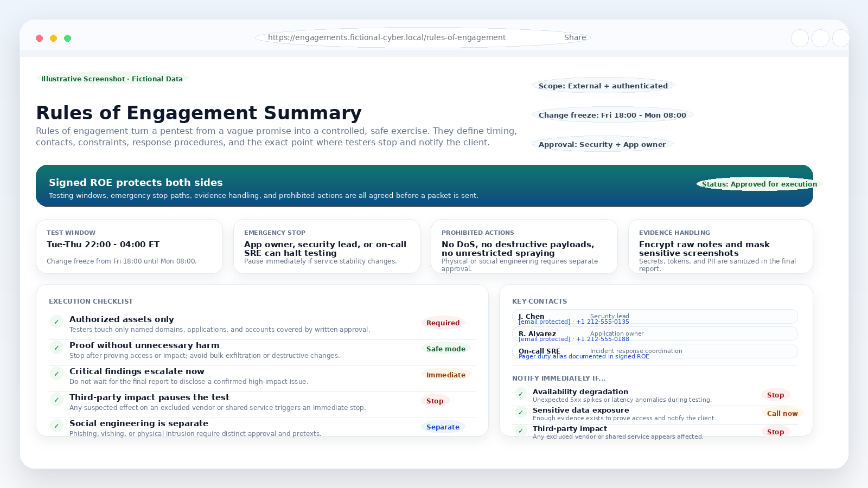Toggle the Social engineering is separate checkmark
The width and height of the screenshot is (868, 488).
point(56,426)
